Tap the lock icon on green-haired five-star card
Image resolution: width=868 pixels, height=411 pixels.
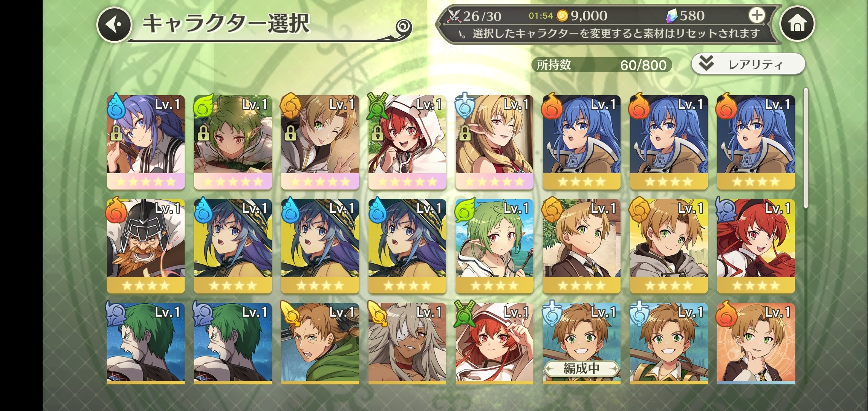click(x=203, y=133)
